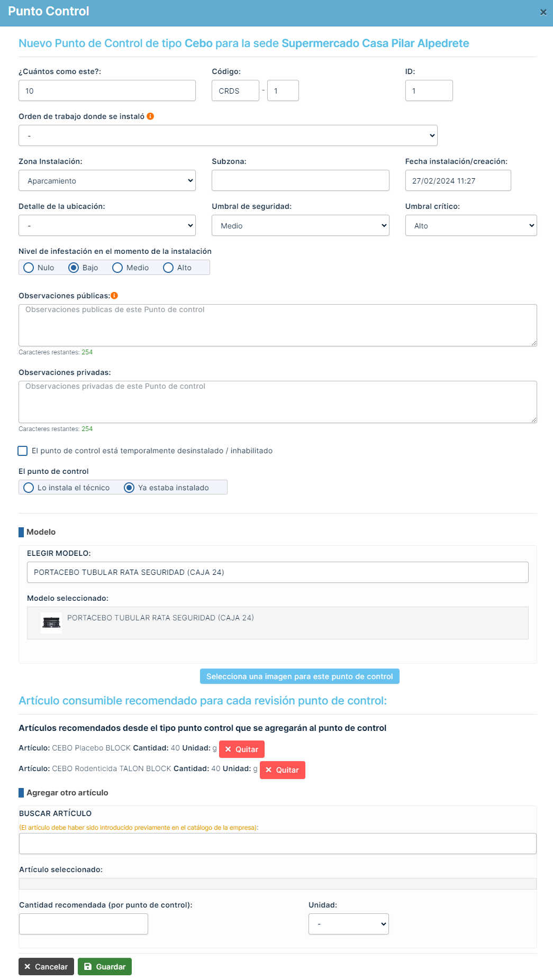Image resolution: width=553 pixels, height=980 pixels.
Task: Close the Punto Control dialog with the X
Action: tap(543, 12)
